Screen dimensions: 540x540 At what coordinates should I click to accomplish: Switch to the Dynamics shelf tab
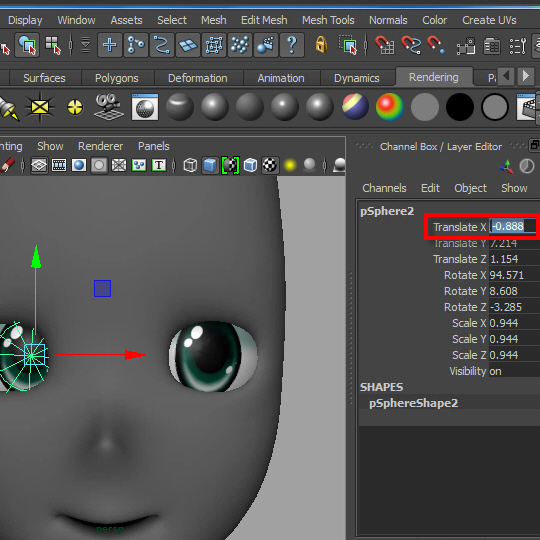(356, 78)
